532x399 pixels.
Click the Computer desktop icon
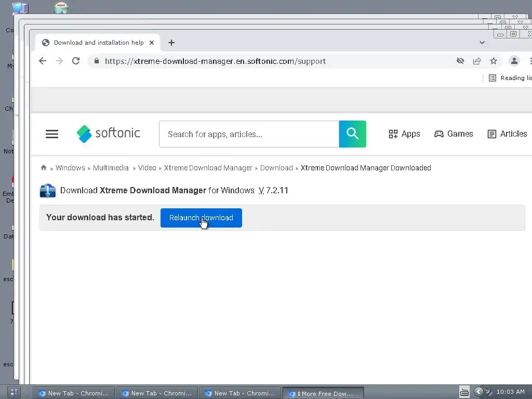point(19,8)
